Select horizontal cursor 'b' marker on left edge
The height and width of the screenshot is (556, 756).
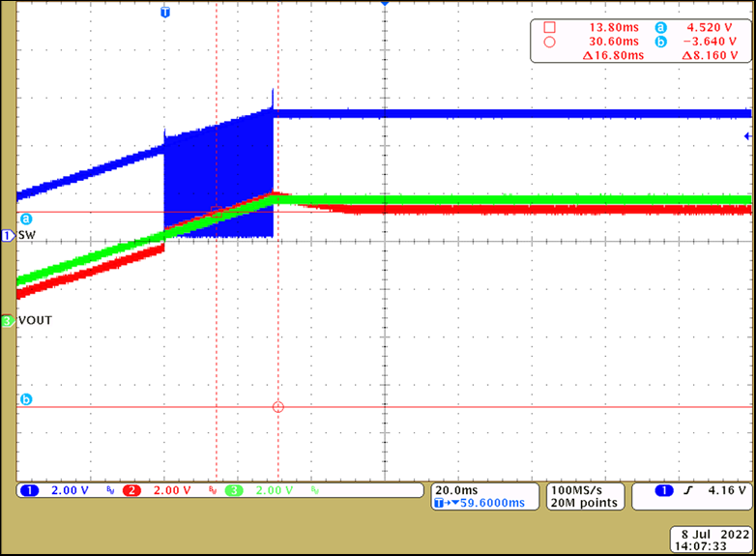[25, 399]
